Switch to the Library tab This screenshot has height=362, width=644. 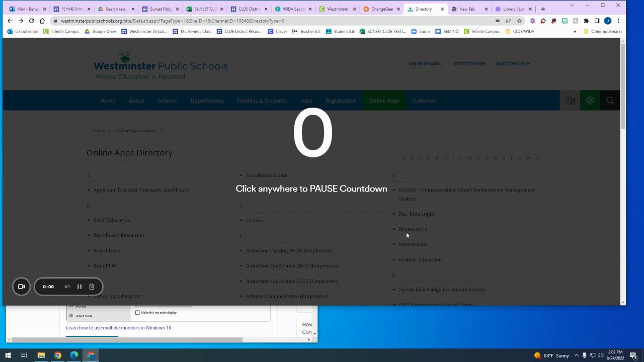point(513,9)
